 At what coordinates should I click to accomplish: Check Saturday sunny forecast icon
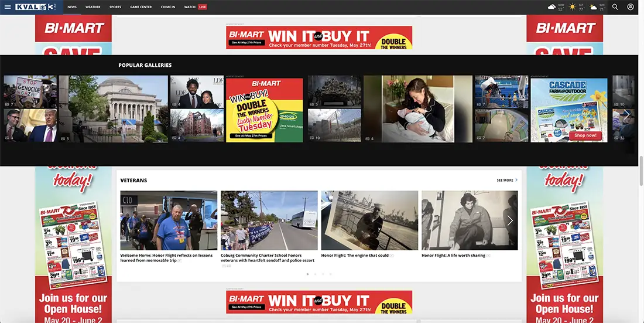pos(572,7)
